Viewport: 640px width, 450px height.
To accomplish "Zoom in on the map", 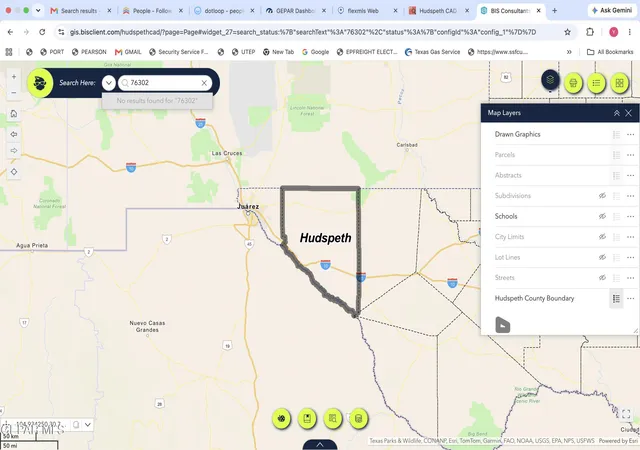I will point(14,77).
